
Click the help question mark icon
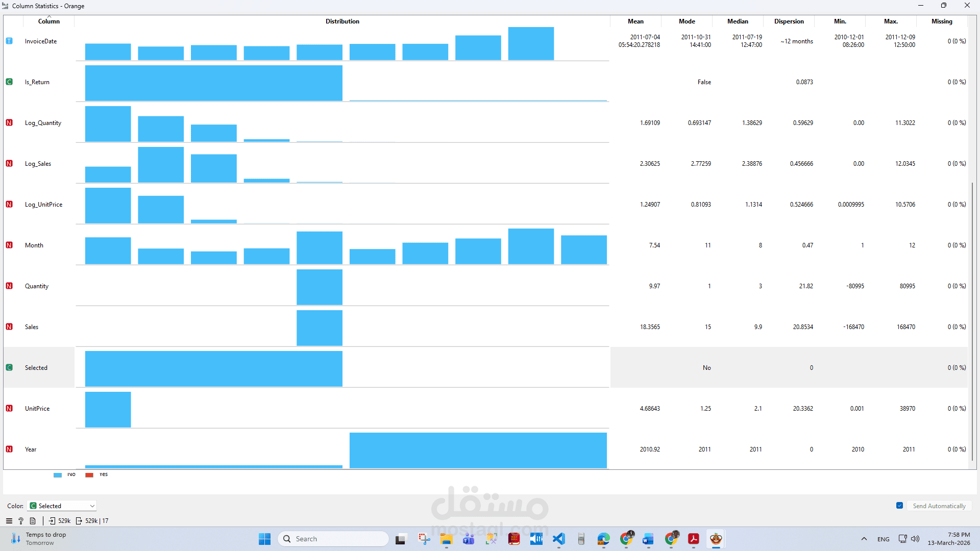click(21, 521)
